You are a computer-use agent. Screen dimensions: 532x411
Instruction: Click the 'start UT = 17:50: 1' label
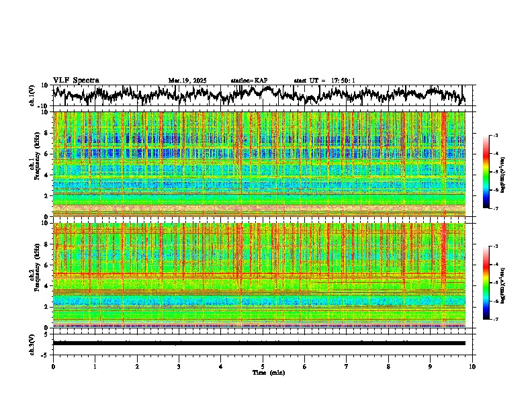[x=324, y=81]
